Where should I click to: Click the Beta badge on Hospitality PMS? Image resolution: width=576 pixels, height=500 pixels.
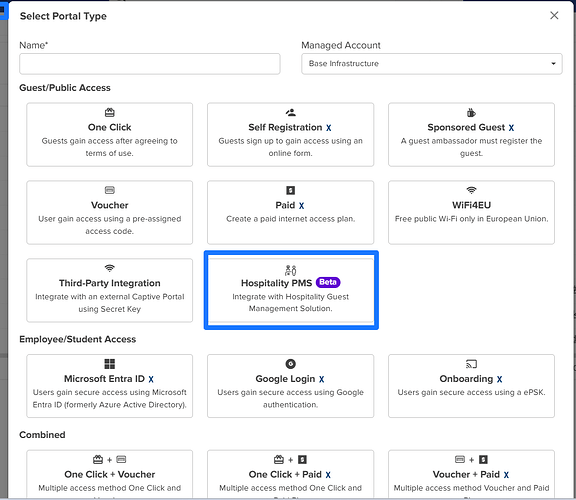(328, 282)
